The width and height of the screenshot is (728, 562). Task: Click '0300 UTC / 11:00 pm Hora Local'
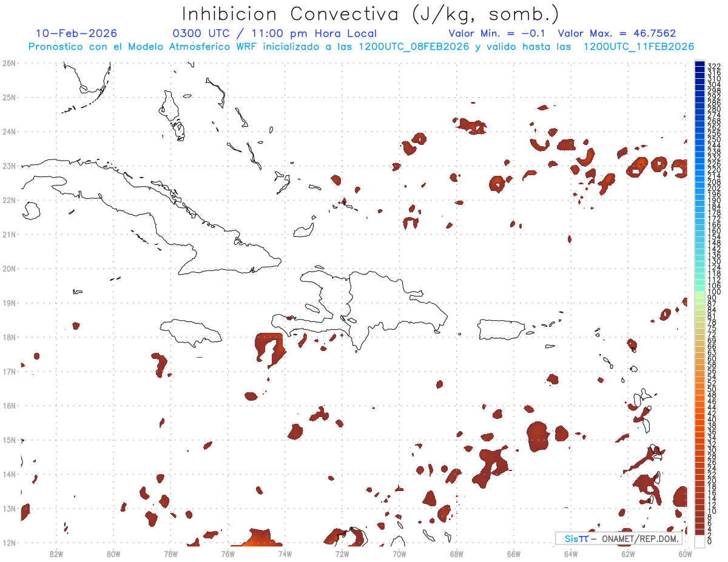coord(275,34)
